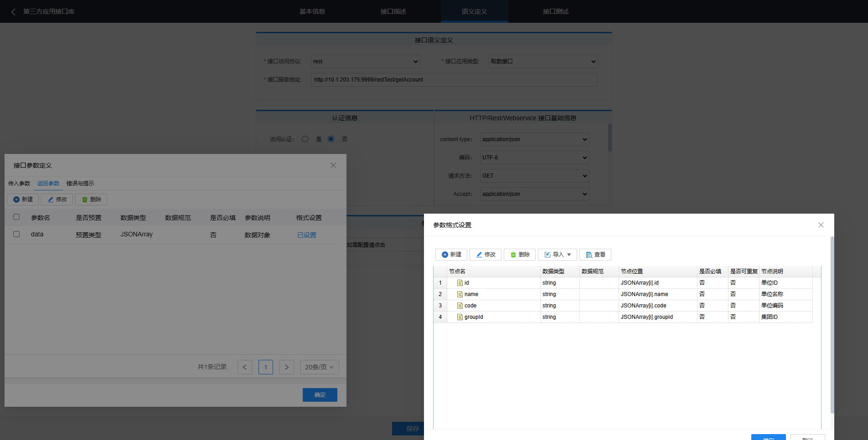Click the back arrow beside 第三方应用接口库
Image resolution: width=868 pixels, height=440 pixels.
(13, 12)
